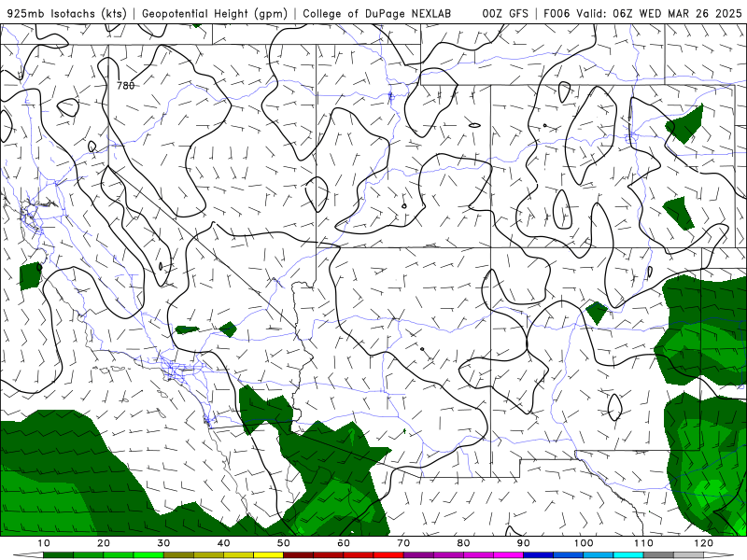Click the gray swatch on color bar
This screenshot has width=747, height=560.
[x=658, y=555]
